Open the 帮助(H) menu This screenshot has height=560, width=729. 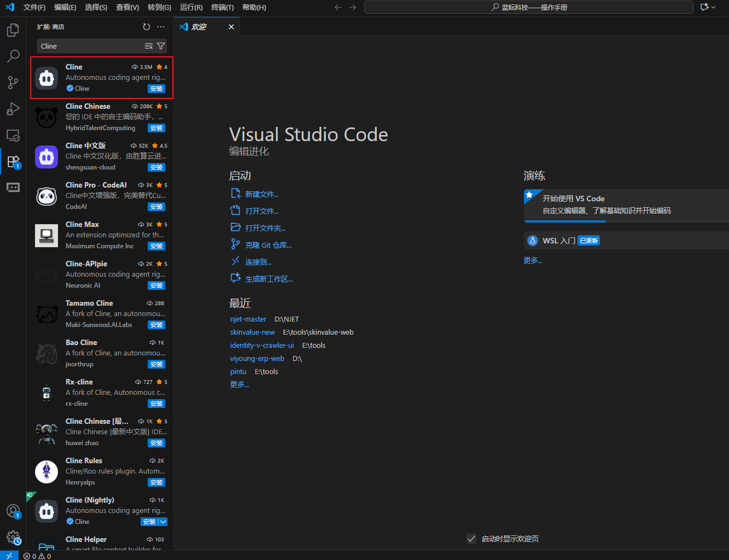(x=254, y=7)
